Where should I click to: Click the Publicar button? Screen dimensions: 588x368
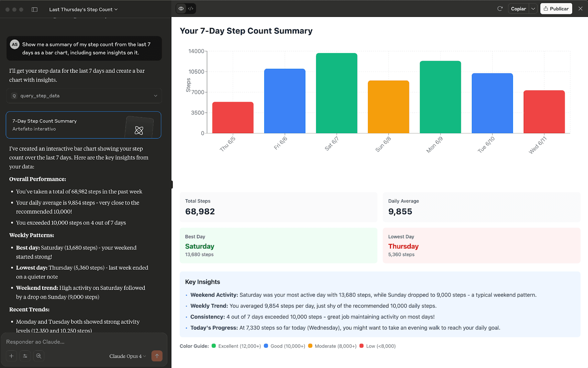click(x=556, y=9)
